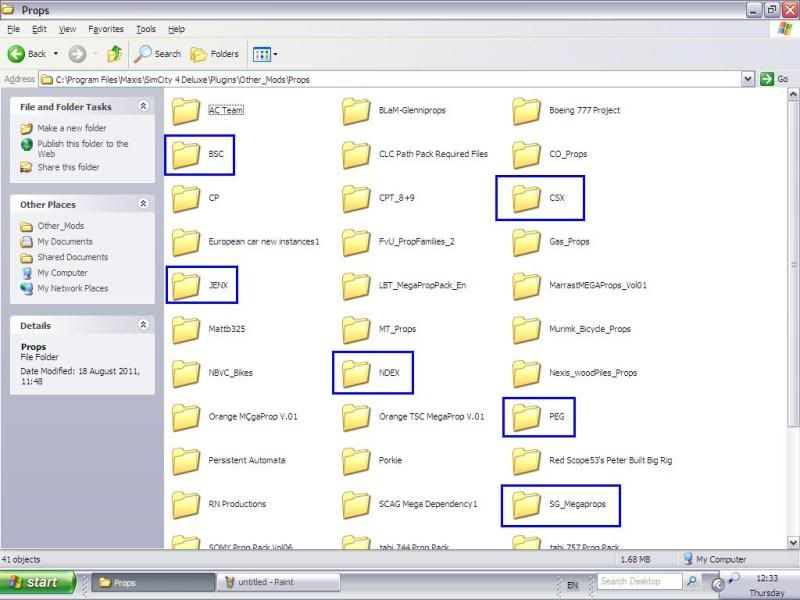Viewport: 800px width, 600px height.
Task: Select the CP folder icon
Action: pos(186,198)
